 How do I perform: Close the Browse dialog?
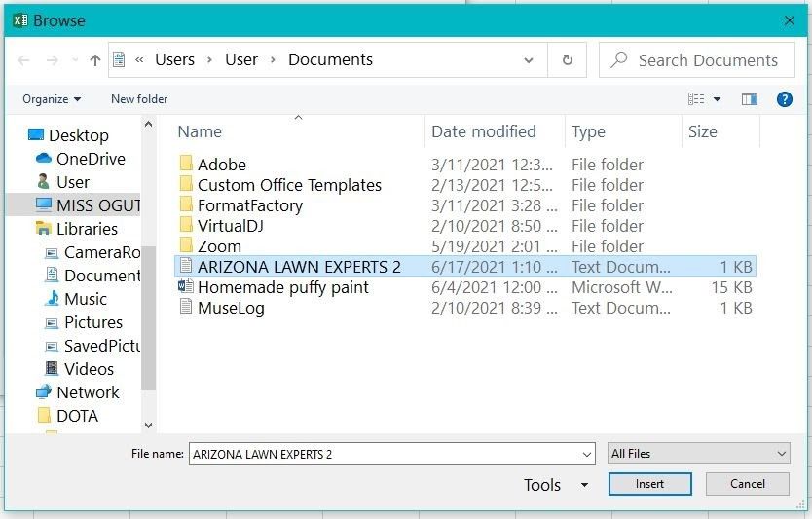click(790, 20)
